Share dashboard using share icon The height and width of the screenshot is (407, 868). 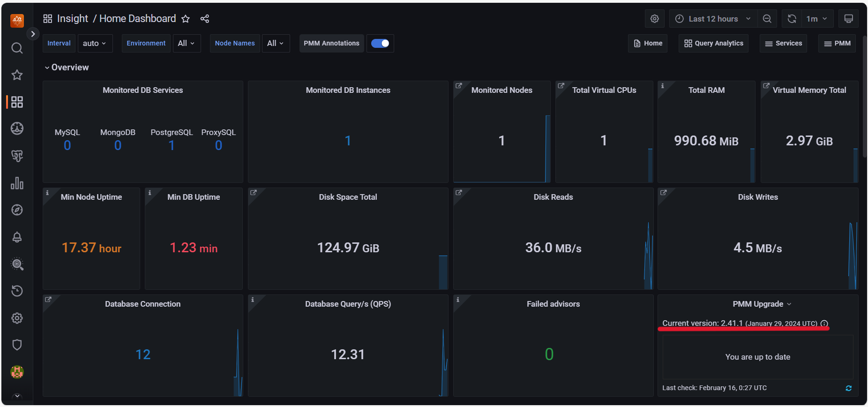[x=205, y=19]
